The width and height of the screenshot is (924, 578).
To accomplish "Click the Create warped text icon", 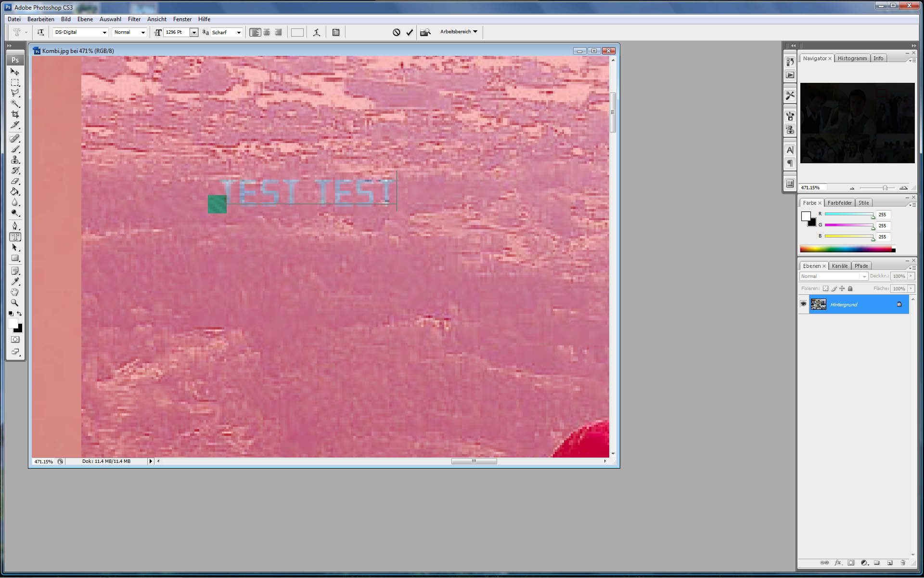I will coord(317,32).
